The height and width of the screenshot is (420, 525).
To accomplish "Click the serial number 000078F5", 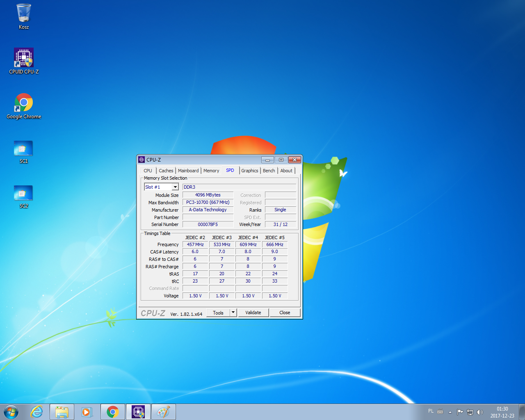I will (208, 224).
